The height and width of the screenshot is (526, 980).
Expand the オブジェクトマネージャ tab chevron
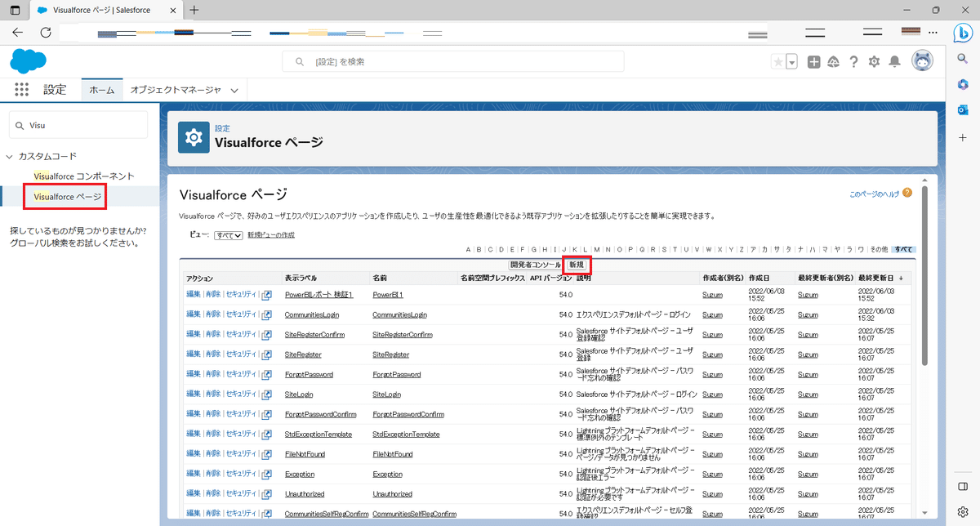[234, 91]
